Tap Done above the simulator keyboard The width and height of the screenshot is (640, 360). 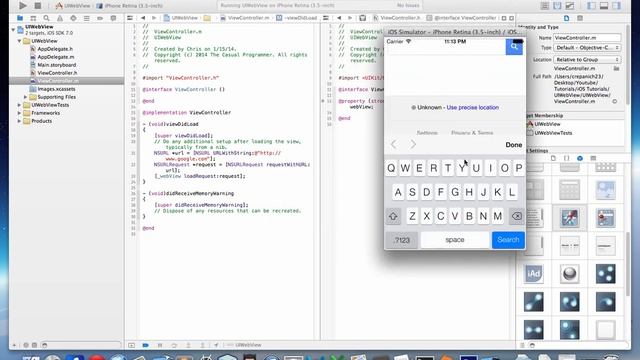513,144
